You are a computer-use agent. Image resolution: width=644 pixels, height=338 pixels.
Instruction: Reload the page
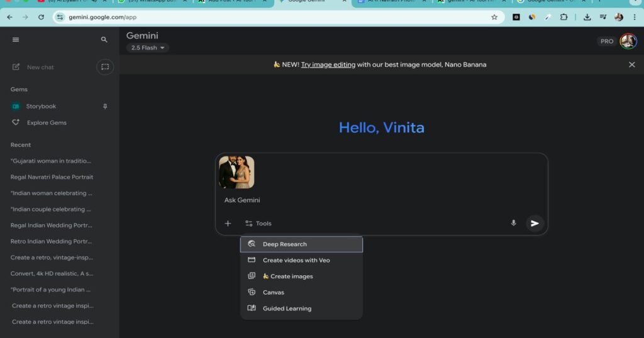click(x=41, y=17)
